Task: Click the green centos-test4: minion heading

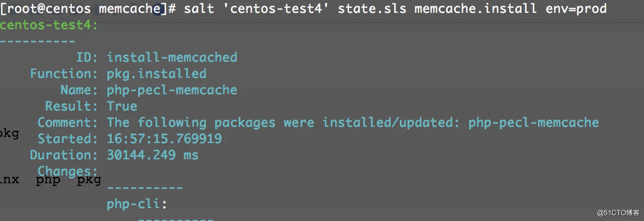Action: tap(49, 25)
